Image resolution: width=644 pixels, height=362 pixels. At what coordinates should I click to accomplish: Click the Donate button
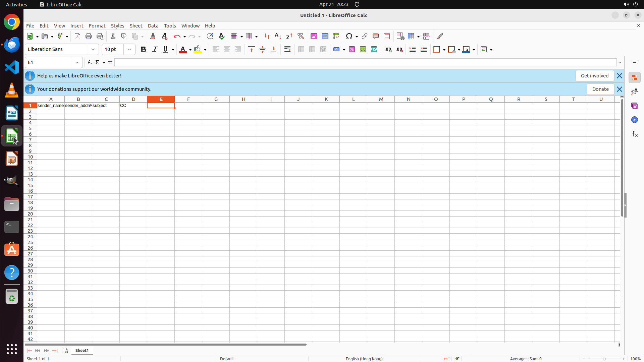point(600,89)
